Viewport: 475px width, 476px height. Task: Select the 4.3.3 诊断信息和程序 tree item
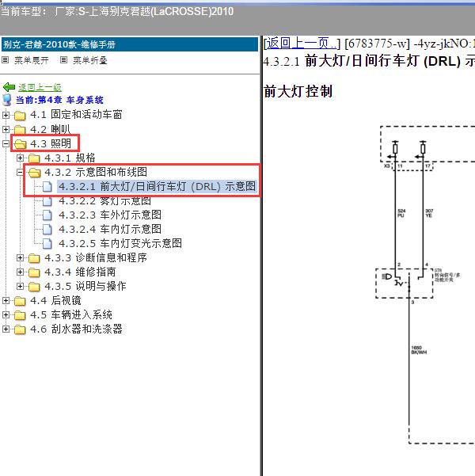pos(96,257)
